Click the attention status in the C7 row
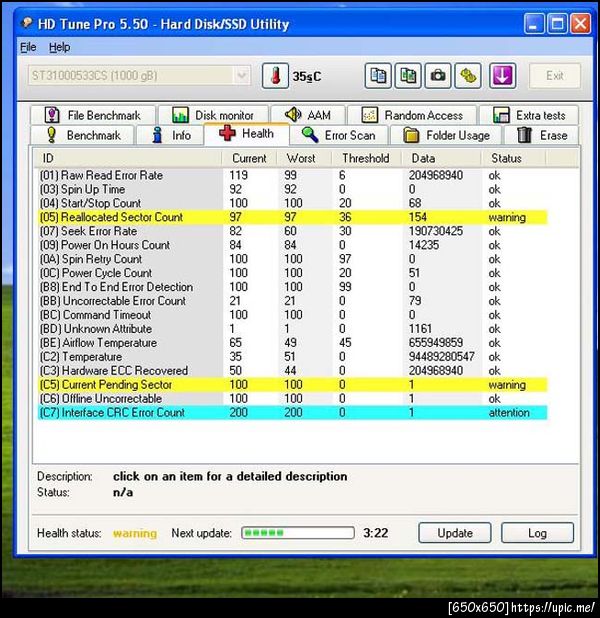The width and height of the screenshot is (600, 618). [x=509, y=413]
